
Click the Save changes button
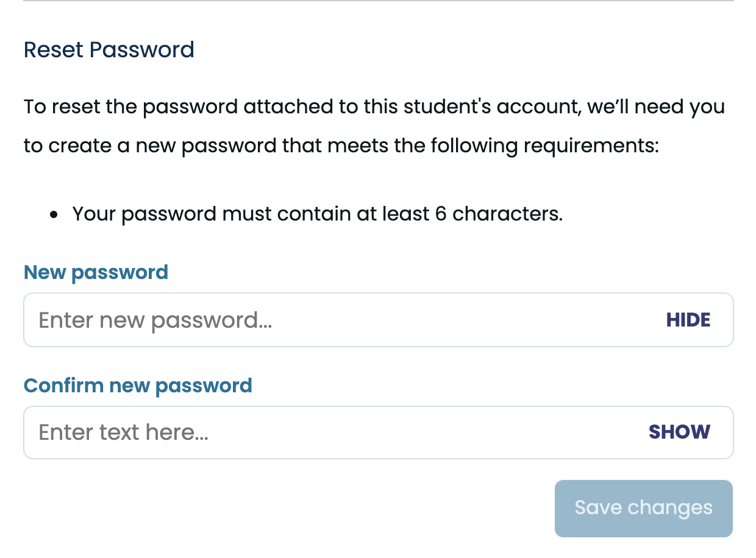(x=643, y=508)
